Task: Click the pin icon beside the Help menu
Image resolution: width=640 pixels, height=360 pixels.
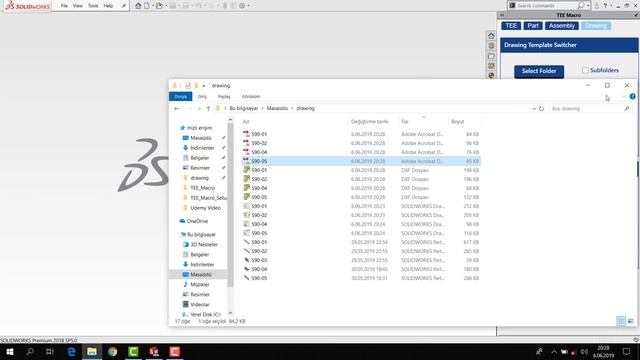Action: [x=124, y=6]
